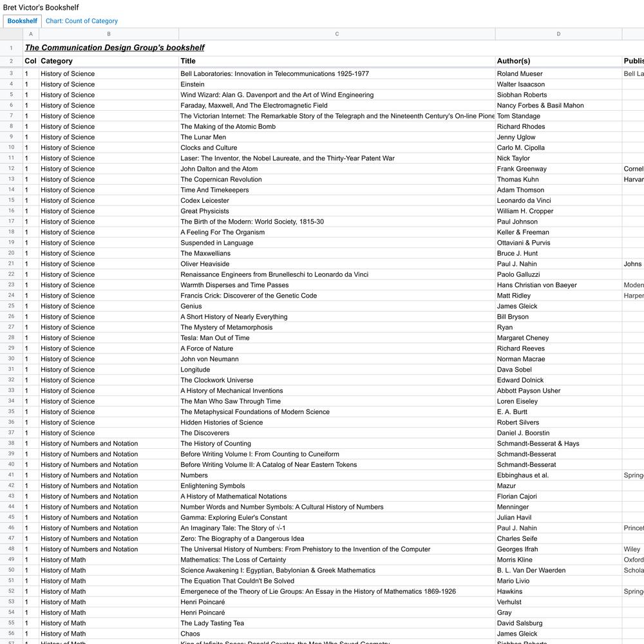Select The Clockwork Universe cell
Screen dimensions: 644x644
click(x=337, y=380)
